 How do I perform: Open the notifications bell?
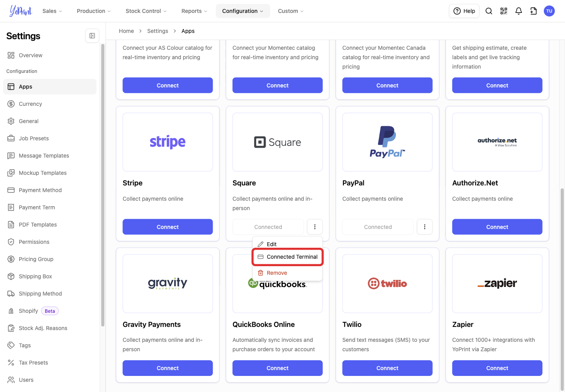pos(519,11)
